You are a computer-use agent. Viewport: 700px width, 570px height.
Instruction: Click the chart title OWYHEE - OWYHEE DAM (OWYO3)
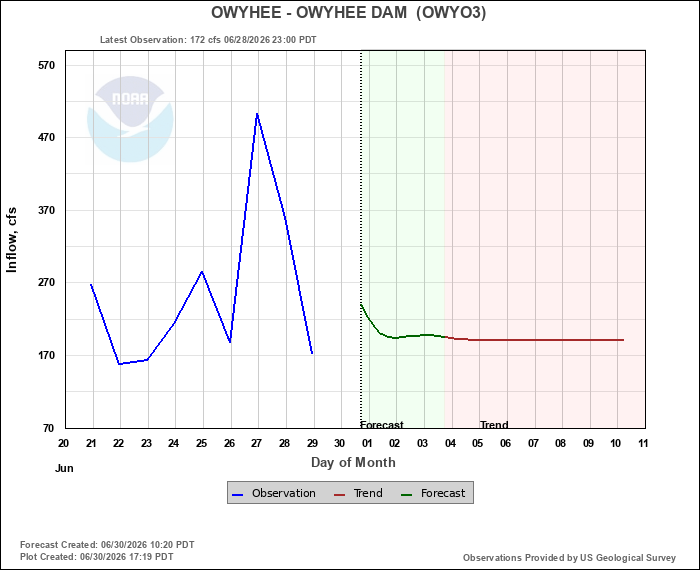pyautogui.click(x=348, y=12)
